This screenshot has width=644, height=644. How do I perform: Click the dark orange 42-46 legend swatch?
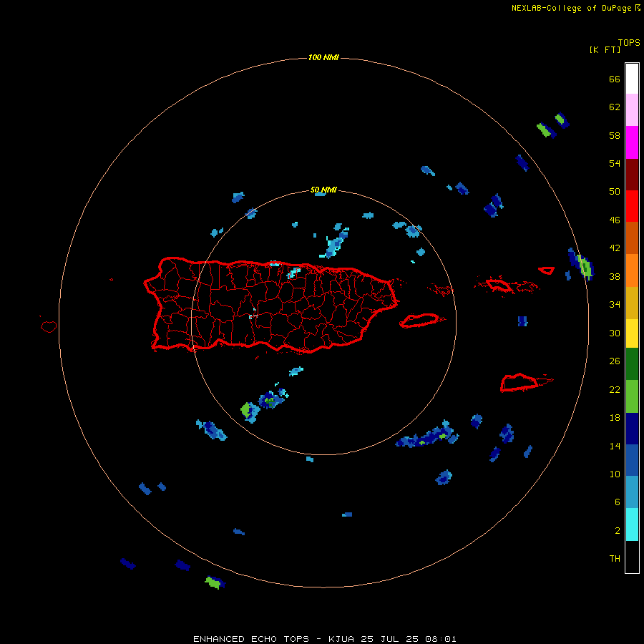[632, 238]
